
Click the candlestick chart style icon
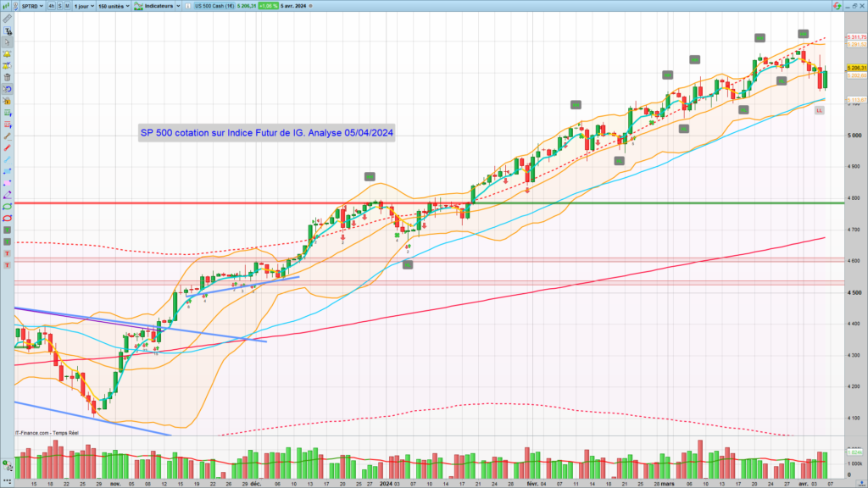pyautogui.click(x=7, y=6)
